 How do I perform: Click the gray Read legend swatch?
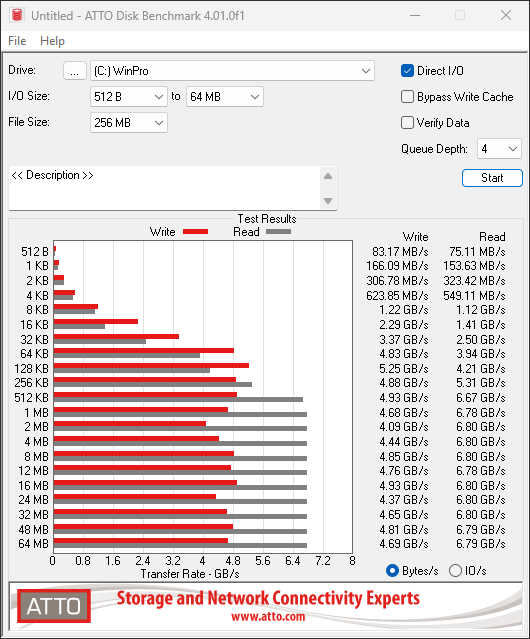click(279, 231)
